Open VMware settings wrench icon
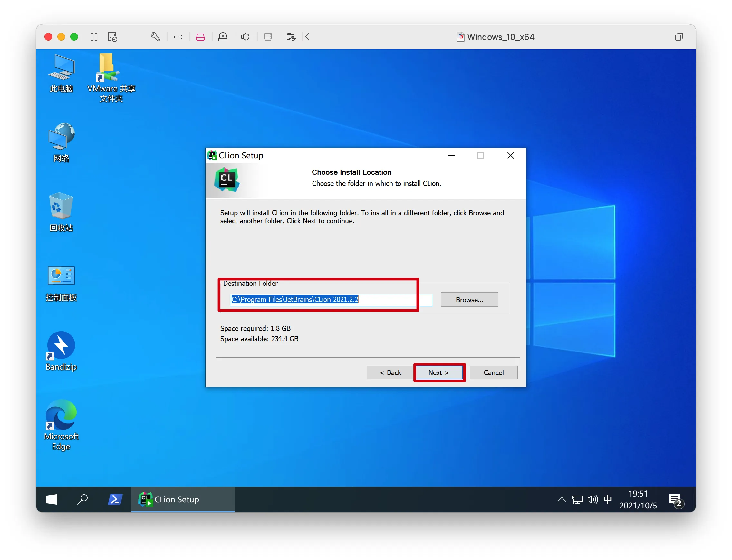 pyautogui.click(x=155, y=37)
